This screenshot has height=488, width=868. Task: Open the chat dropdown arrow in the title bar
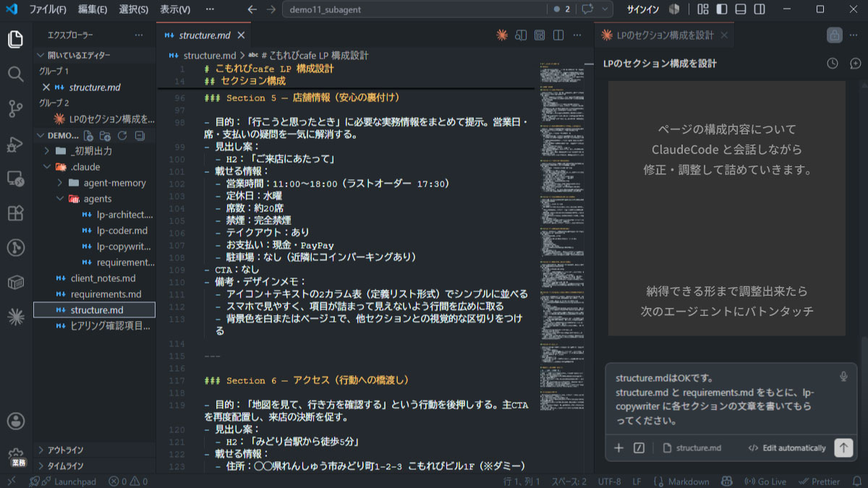pos(605,9)
